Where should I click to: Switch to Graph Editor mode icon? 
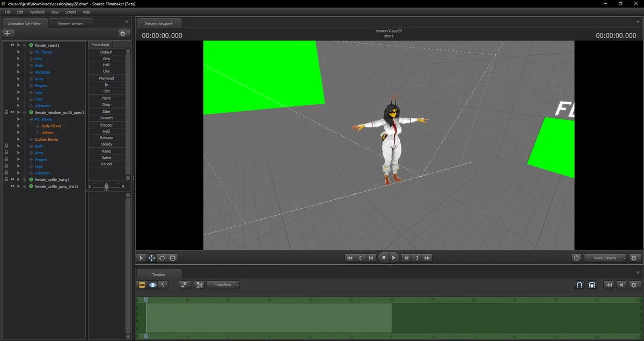163,285
